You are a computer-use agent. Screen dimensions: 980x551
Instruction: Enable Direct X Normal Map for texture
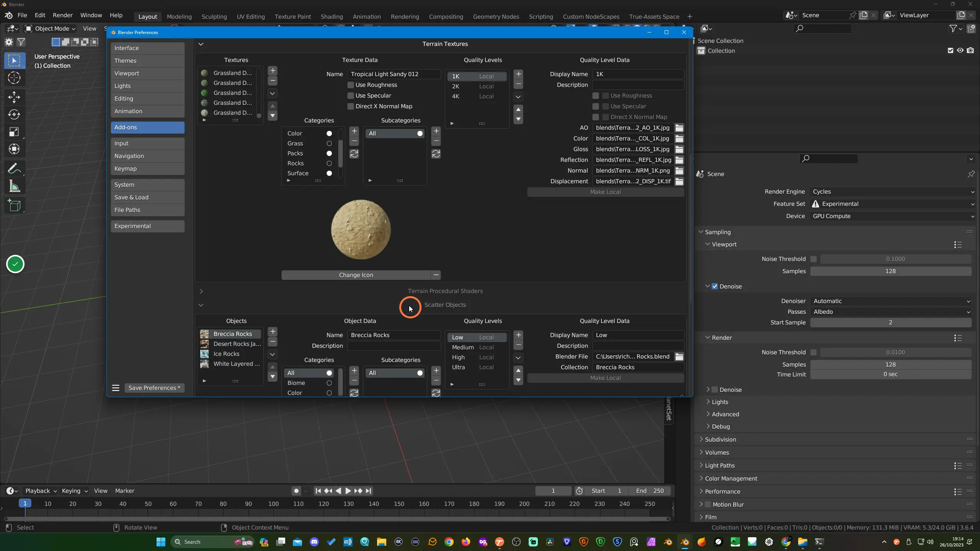coord(351,106)
